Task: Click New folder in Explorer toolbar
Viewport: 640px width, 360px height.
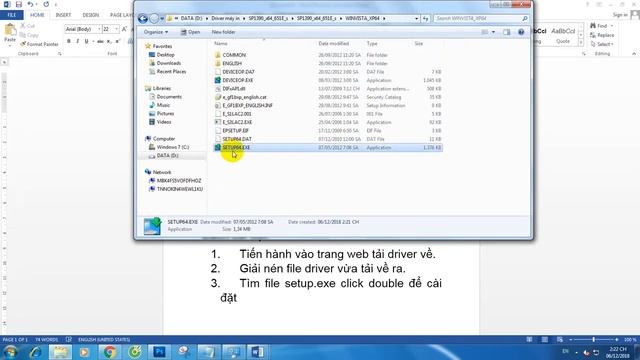Action: [223, 32]
